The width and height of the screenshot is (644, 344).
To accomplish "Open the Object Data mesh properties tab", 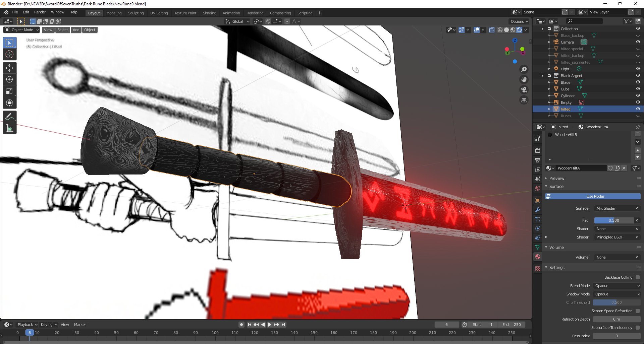I will click(538, 247).
